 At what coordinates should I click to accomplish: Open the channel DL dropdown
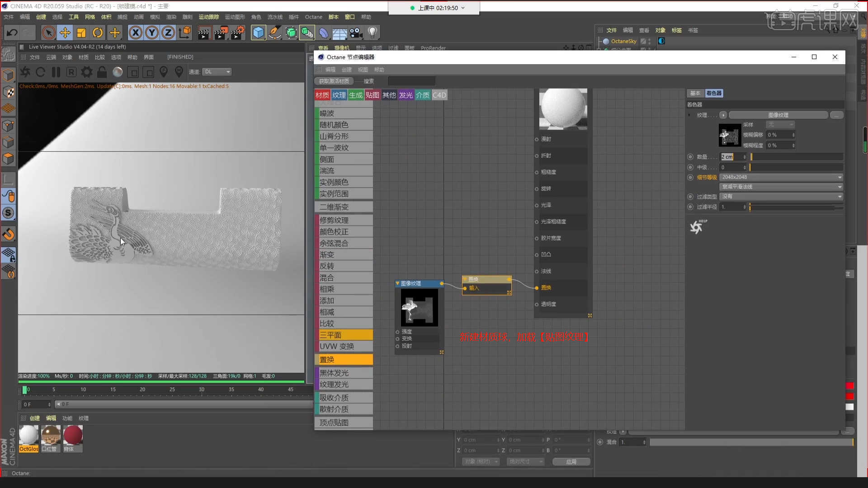(x=217, y=72)
